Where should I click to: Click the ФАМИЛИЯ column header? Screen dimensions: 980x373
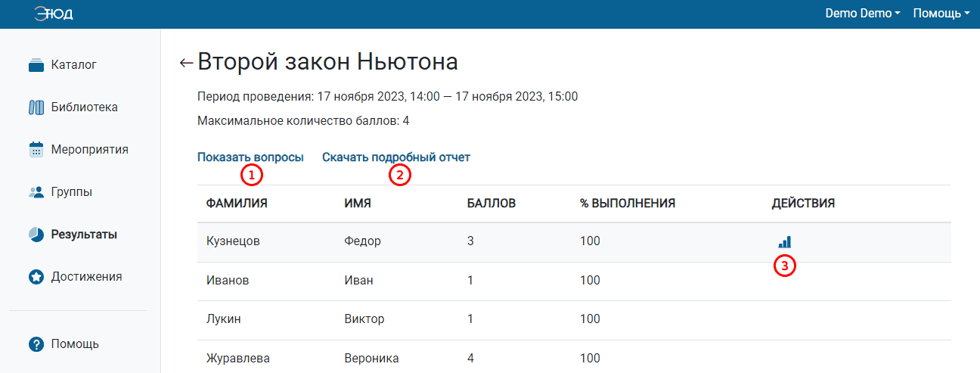[x=237, y=204]
